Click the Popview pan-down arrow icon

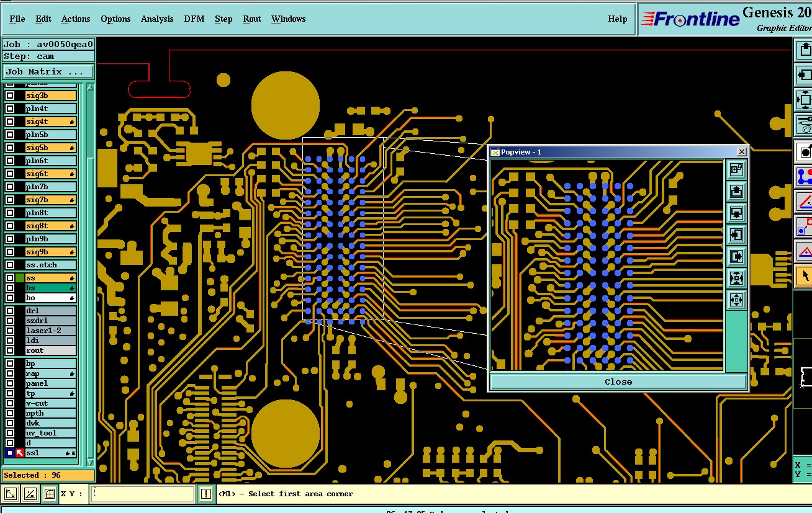[x=736, y=213]
